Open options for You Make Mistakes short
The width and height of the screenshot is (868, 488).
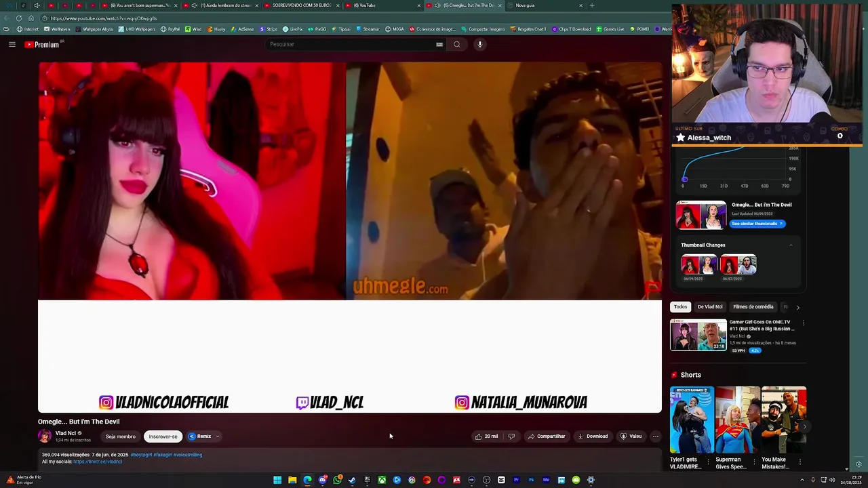(x=800, y=462)
